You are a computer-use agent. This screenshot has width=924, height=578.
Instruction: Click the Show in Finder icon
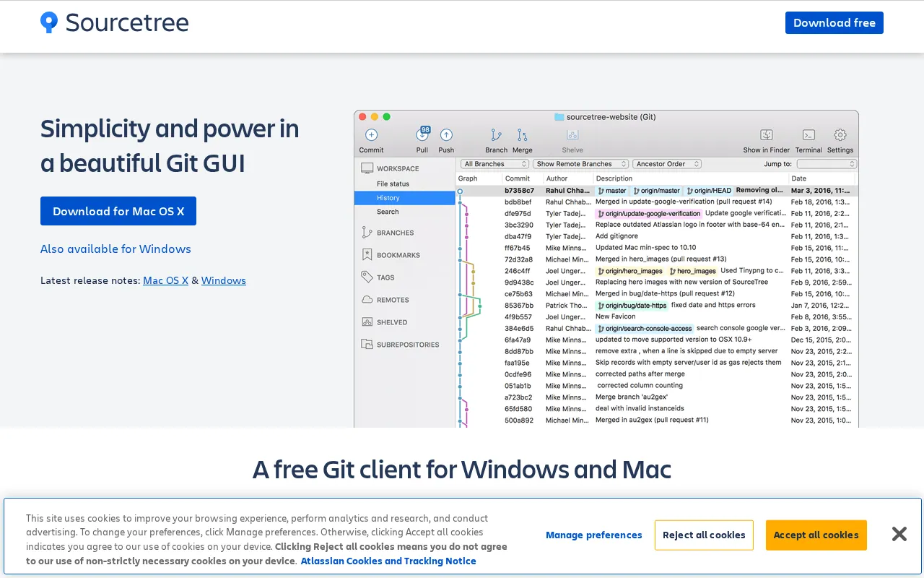point(767,134)
